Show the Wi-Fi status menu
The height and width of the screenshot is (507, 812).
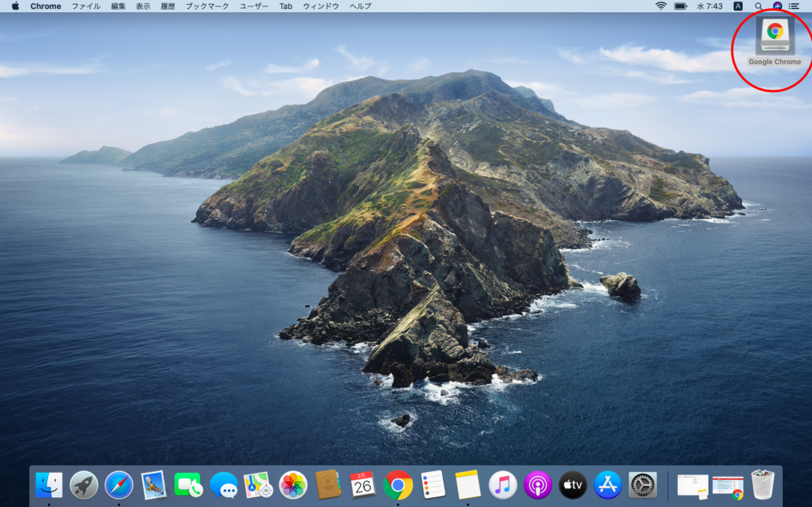(661, 6)
